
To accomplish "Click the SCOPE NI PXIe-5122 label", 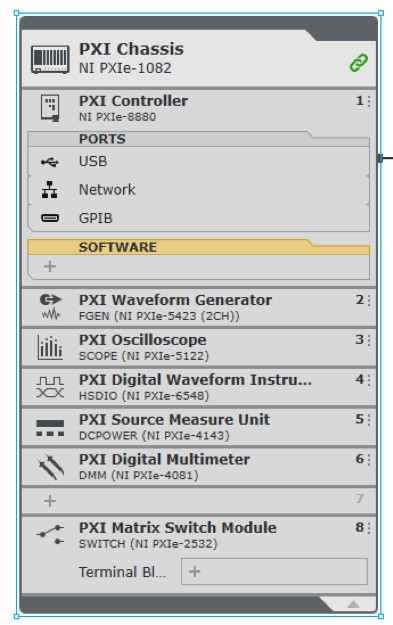I will coord(144,356).
